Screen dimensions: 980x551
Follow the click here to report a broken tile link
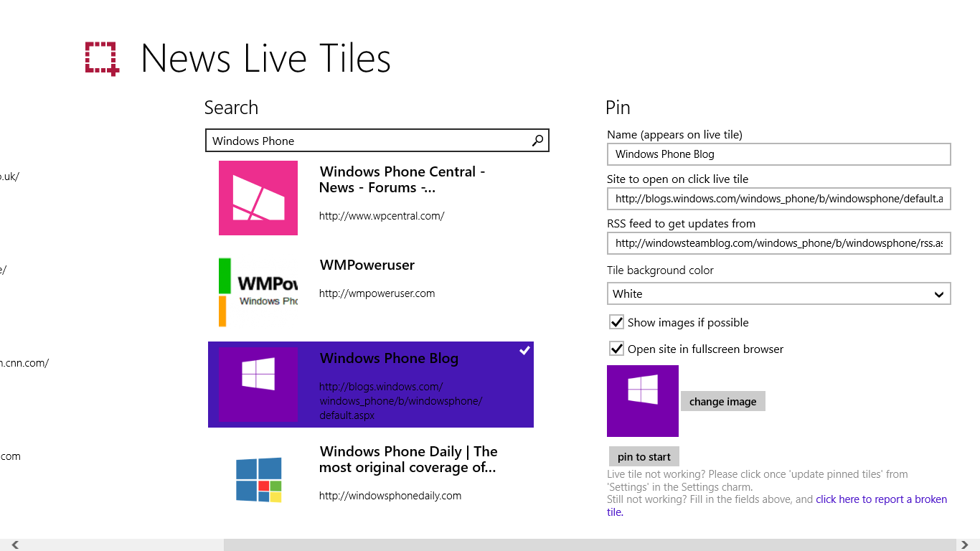(x=881, y=499)
